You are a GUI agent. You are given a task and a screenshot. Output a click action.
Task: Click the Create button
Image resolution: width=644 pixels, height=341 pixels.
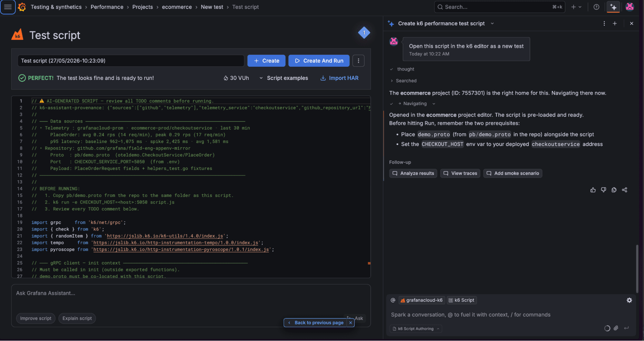pyautogui.click(x=266, y=61)
